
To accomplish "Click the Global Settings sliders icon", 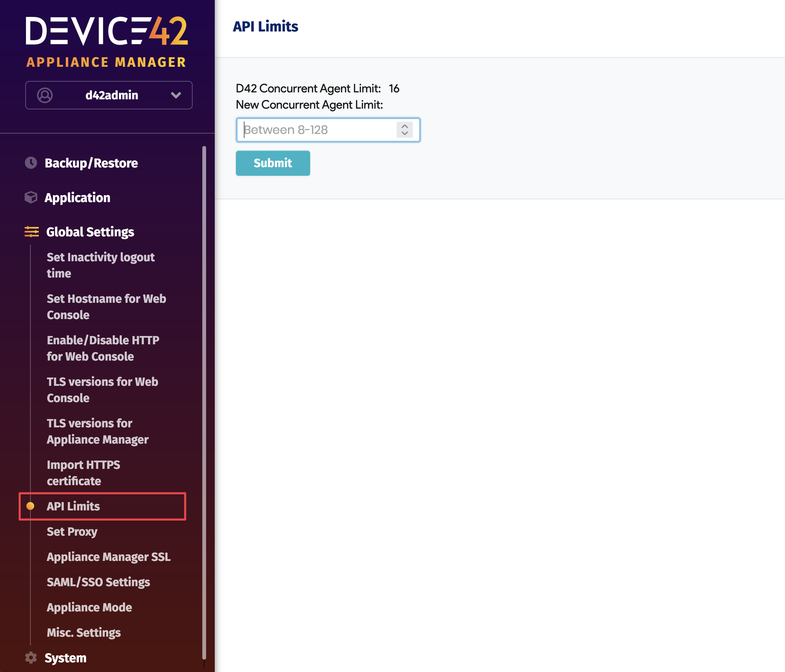I will click(x=31, y=231).
